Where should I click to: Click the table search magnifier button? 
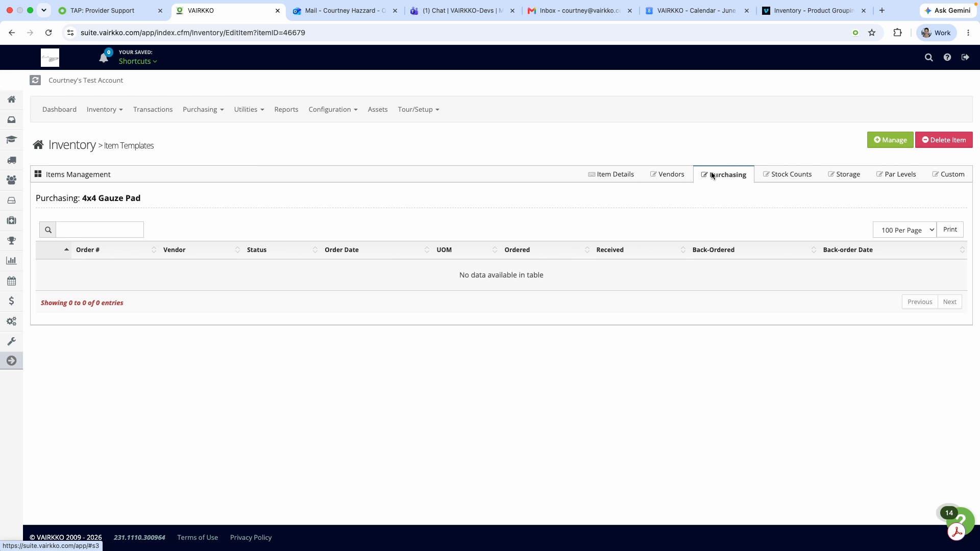(x=48, y=230)
